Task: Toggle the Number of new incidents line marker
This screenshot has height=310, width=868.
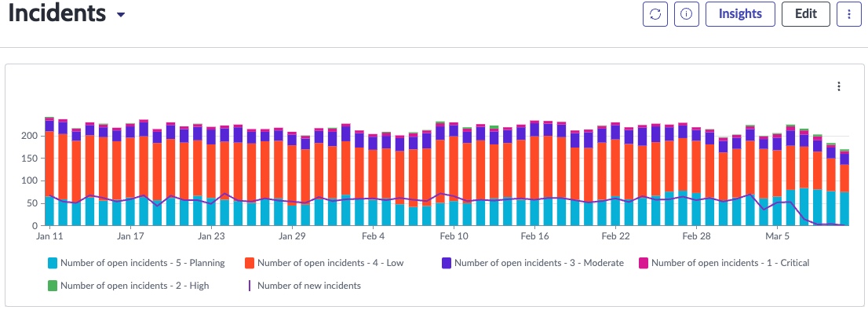Action: [249, 286]
